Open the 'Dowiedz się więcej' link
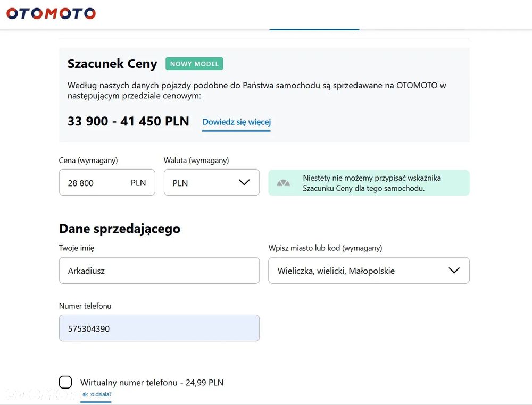532x405 pixels. coord(236,122)
